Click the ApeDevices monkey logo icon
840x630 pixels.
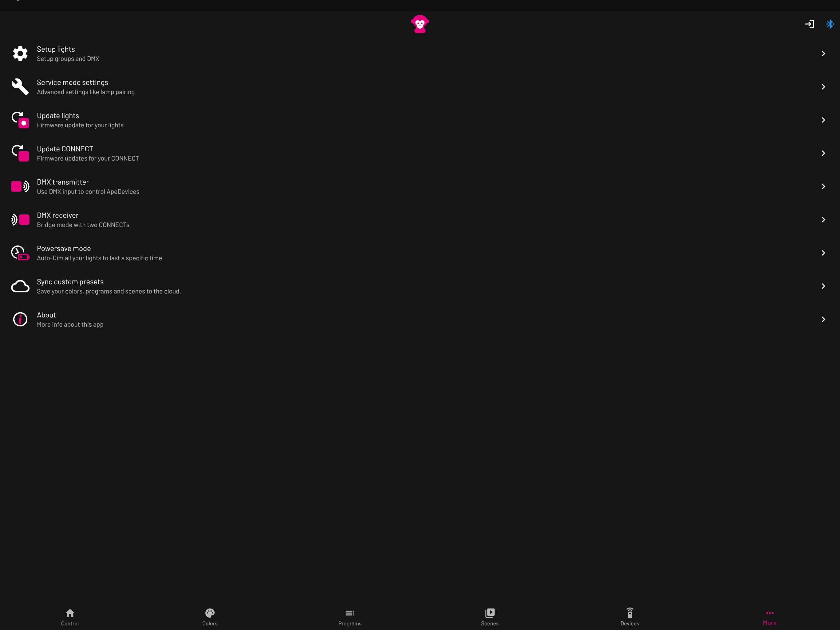pyautogui.click(x=420, y=24)
